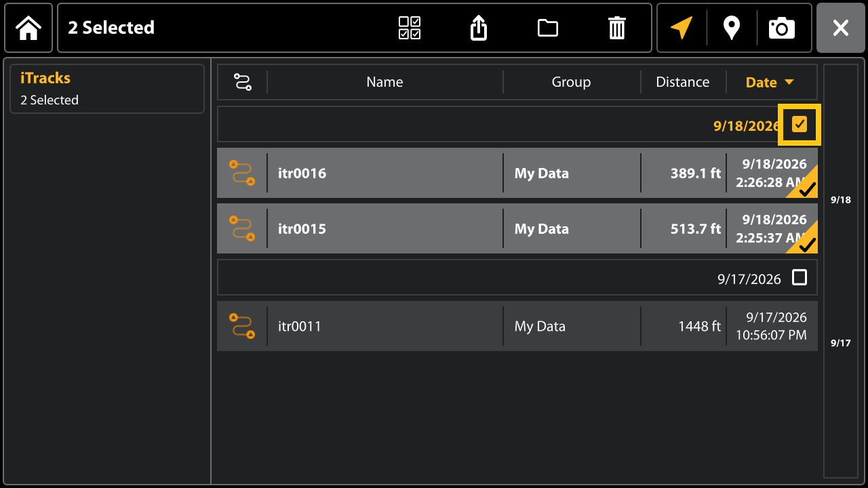868x488 pixels.
Task: Click the itr0016 track icon
Action: (242, 173)
